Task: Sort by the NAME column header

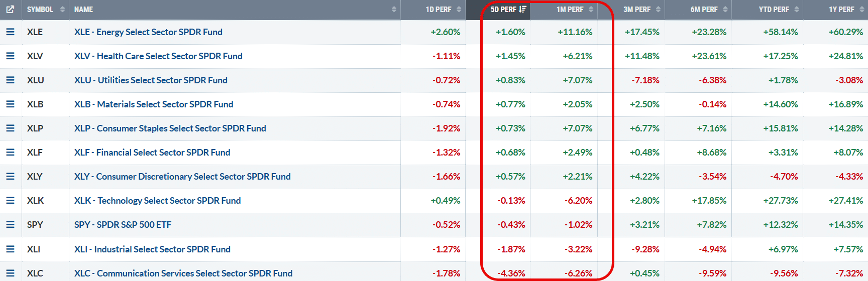Action: (235, 10)
